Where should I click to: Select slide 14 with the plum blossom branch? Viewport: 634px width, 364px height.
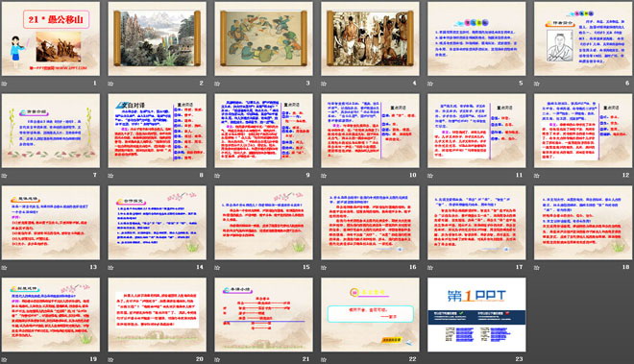[157, 223]
